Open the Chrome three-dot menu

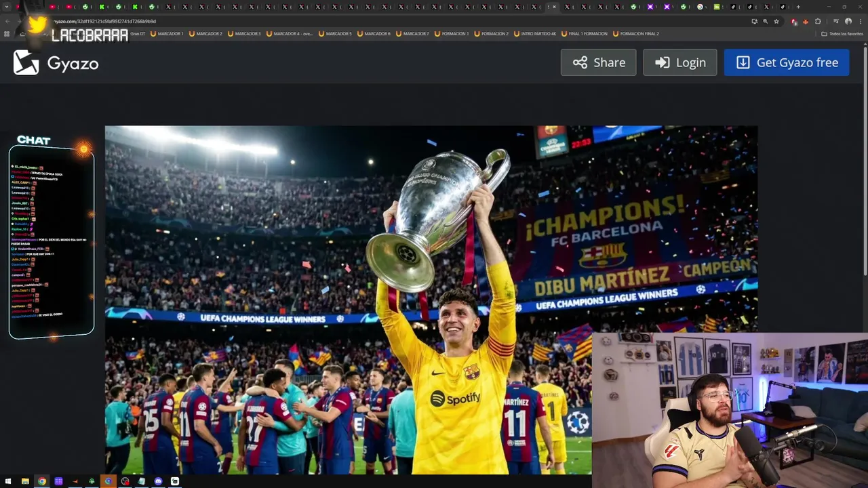pyautogui.click(x=861, y=21)
